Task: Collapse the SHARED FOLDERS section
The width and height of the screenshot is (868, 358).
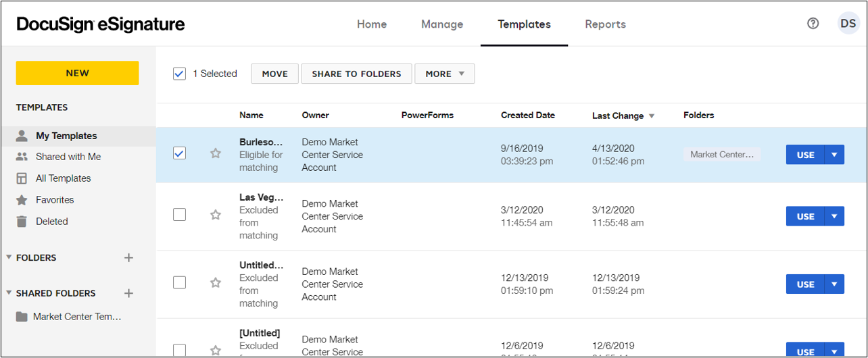Action: click(x=9, y=293)
